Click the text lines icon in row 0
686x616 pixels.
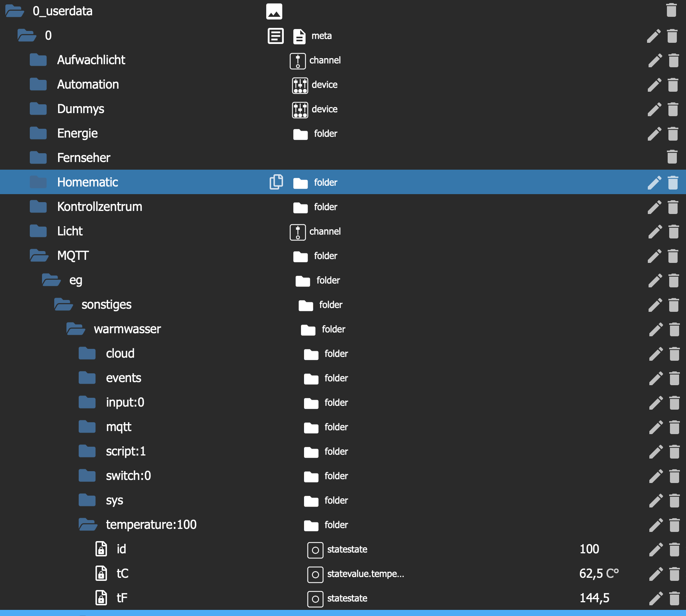[276, 36]
